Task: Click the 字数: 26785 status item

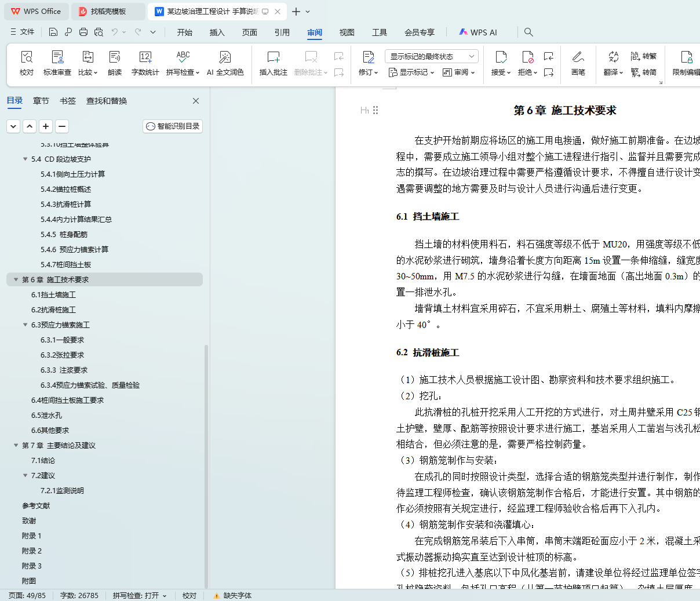Action: (79, 596)
